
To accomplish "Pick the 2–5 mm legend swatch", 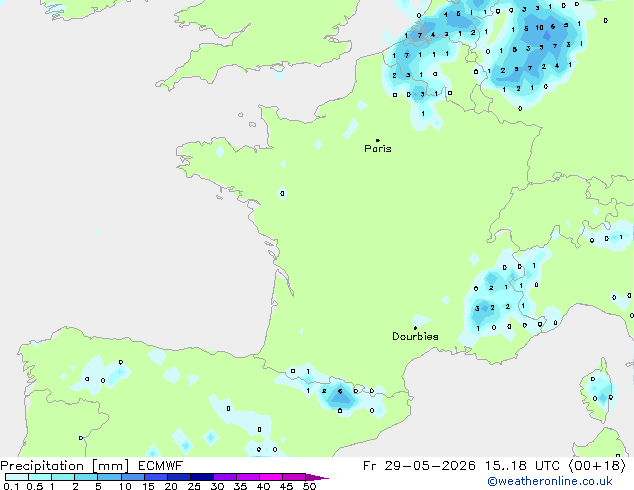I will tap(86, 477).
